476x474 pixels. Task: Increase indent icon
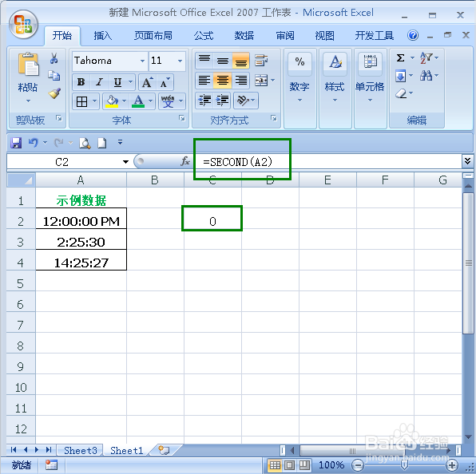tap(223, 100)
